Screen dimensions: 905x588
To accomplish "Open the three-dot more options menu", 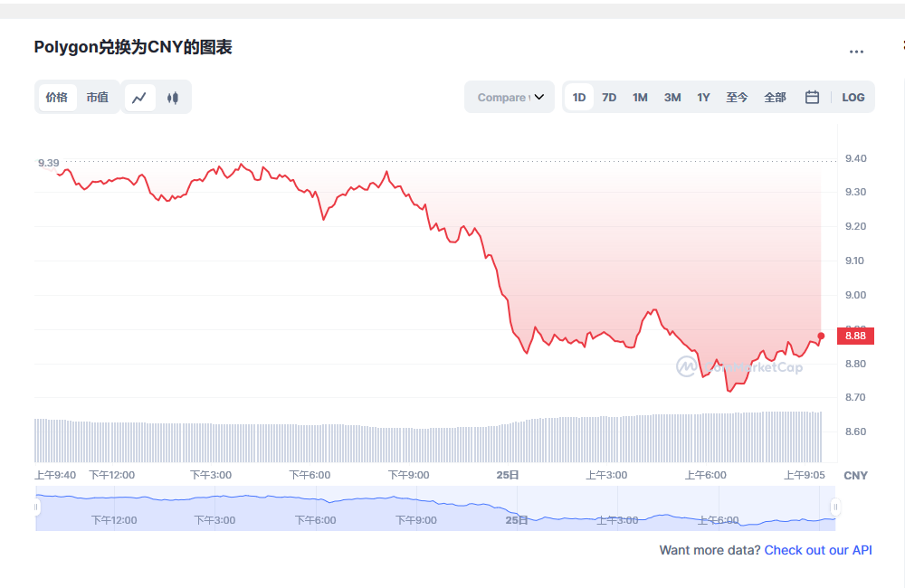I will (x=856, y=52).
